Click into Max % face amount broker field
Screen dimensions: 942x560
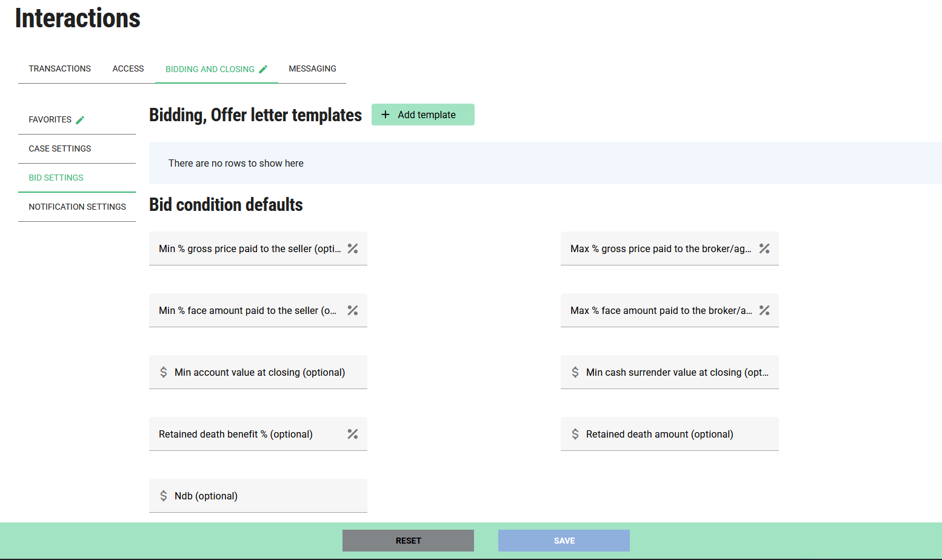click(661, 310)
